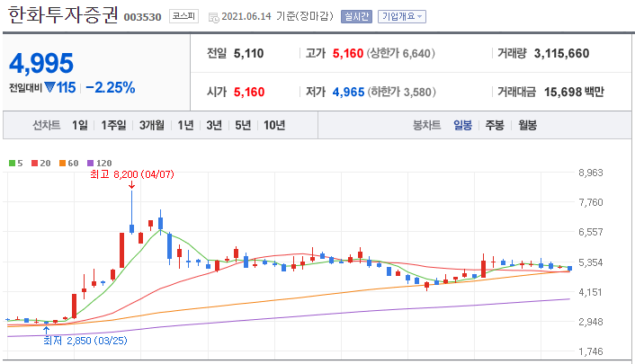Click the calendar clock icon beside the date
Screen dimensions: 635x364
pos(213,17)
